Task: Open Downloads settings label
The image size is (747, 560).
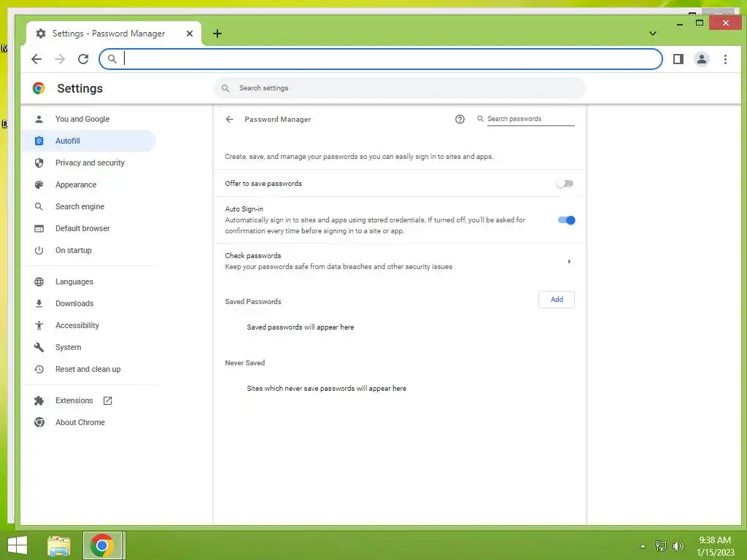Action: (x=74, y=304)
